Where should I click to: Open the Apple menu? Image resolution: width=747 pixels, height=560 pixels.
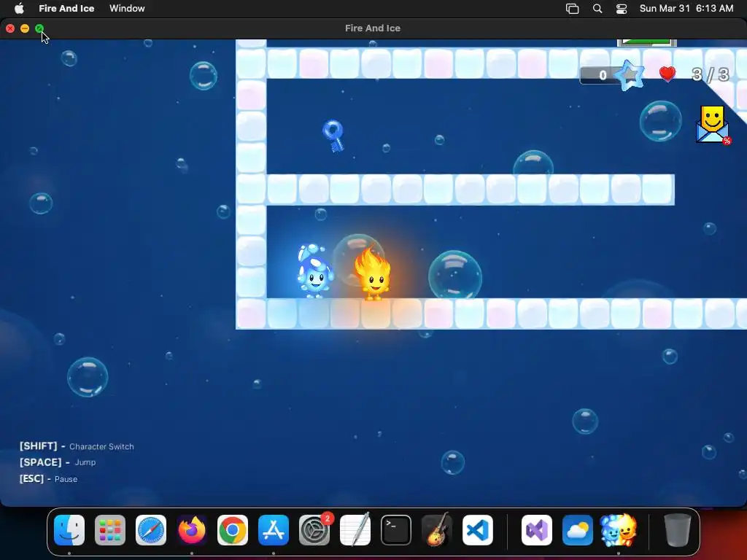tap(19, 8)
